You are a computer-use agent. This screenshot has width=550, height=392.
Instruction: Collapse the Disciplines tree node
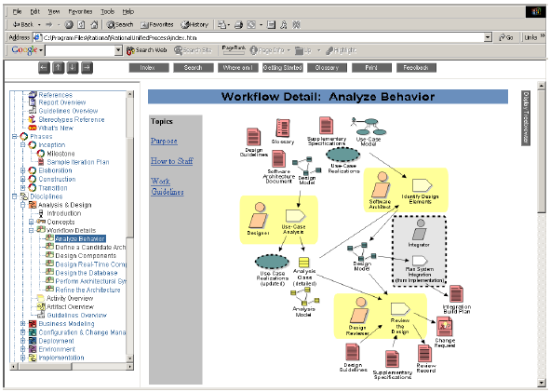14,196
